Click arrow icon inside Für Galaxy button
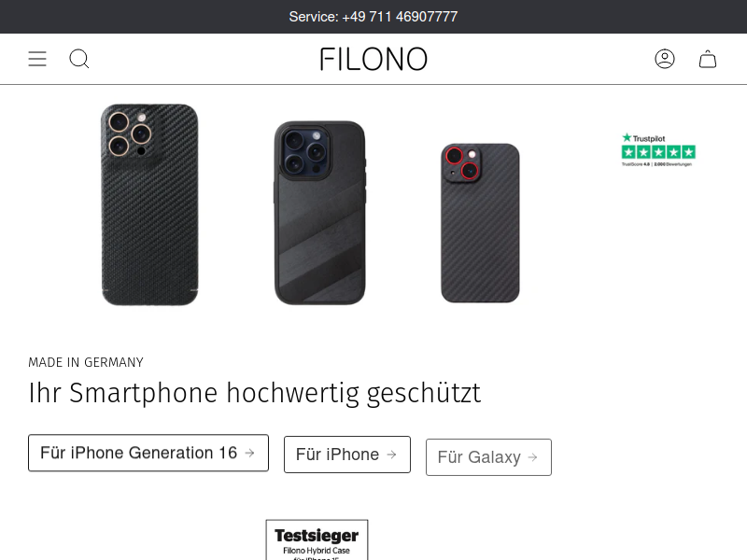The image size is (747, 560). [532, 457]
